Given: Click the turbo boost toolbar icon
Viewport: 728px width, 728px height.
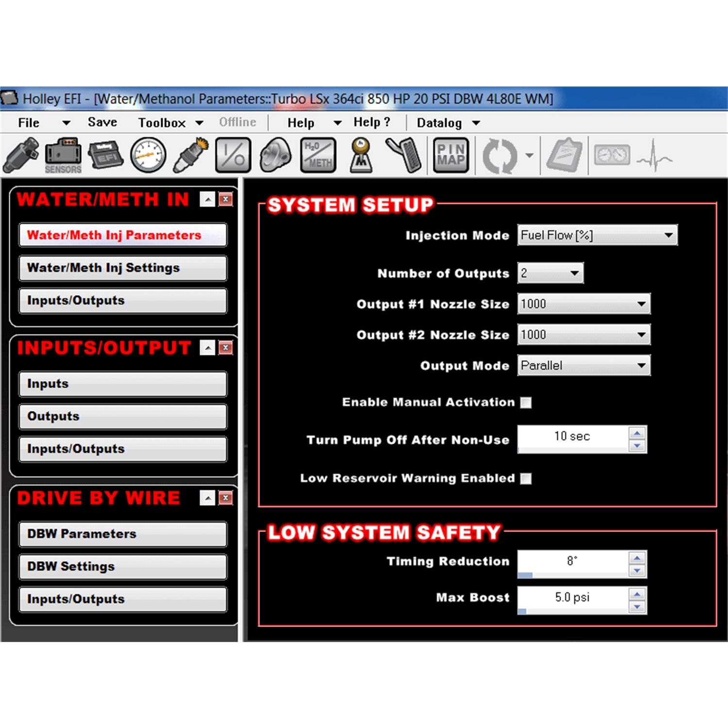Looking at the screenshot, I should click(x=275, y=155).
